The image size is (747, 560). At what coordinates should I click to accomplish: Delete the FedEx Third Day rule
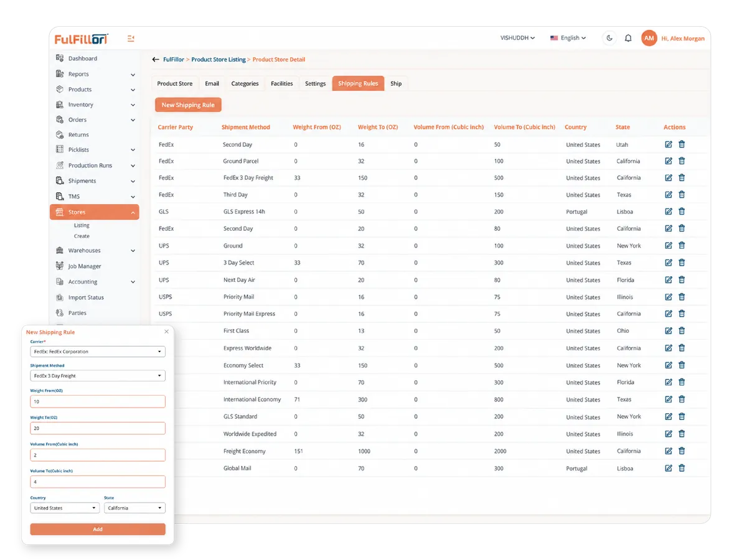(x=682, y=195)
